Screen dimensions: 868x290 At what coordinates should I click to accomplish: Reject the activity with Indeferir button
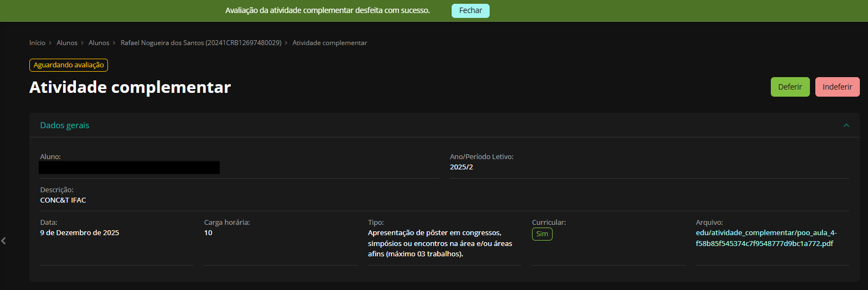click(x=837, y=87)
